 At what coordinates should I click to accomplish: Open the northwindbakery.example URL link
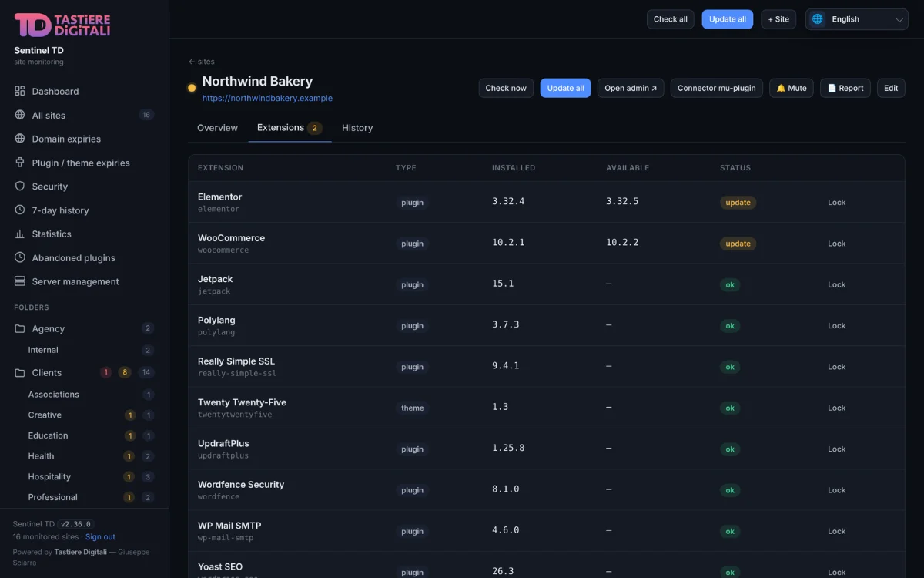267,99
